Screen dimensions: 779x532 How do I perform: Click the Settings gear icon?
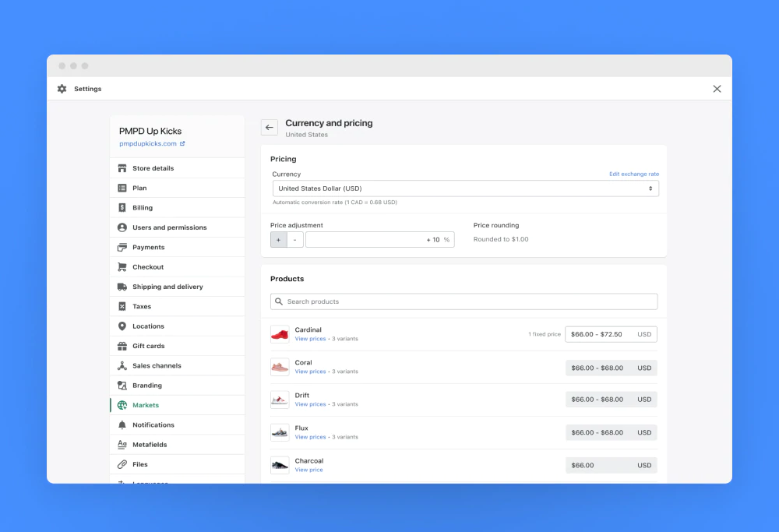(x=62, y=89)
